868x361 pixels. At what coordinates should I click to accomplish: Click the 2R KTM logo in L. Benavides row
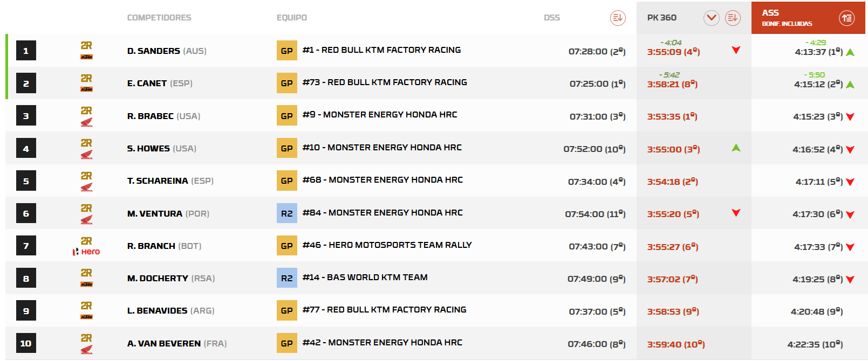tap(86, 310)
